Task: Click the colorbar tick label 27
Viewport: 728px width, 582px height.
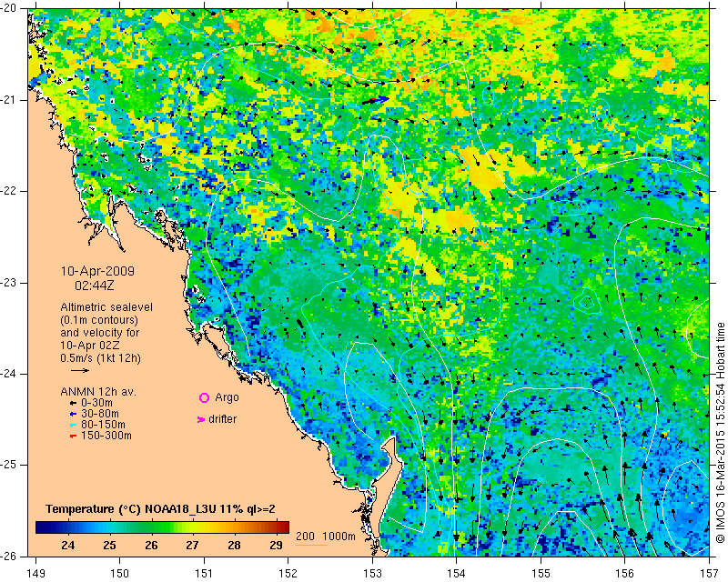Action: 193,546
